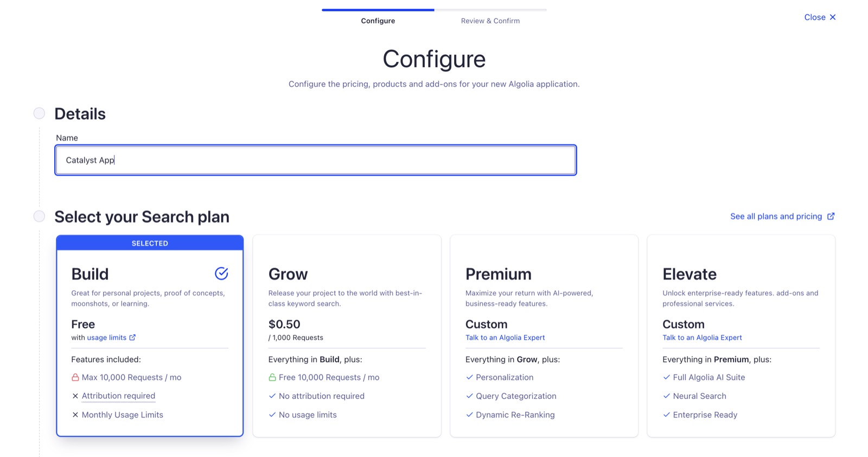
Task: Click the red padlock beside Max 10,000 Requests
Action: 75,377
